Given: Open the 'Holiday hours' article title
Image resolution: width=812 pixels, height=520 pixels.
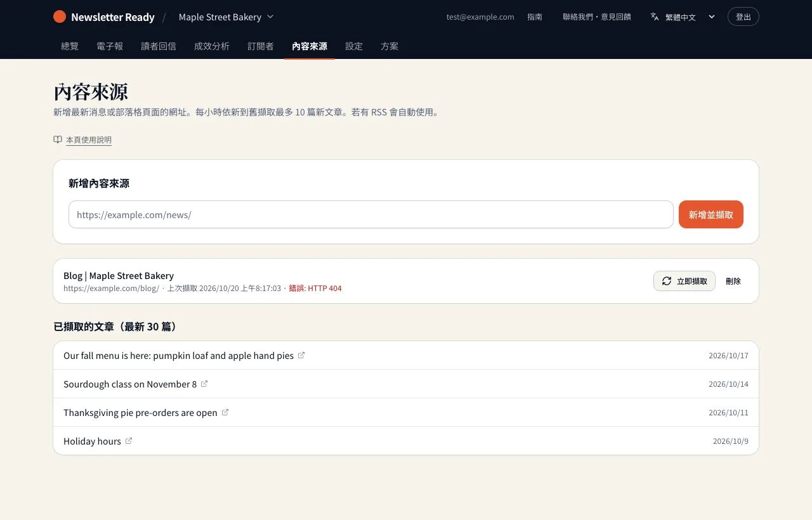Looking at the screenshot, I should (92, 441).
